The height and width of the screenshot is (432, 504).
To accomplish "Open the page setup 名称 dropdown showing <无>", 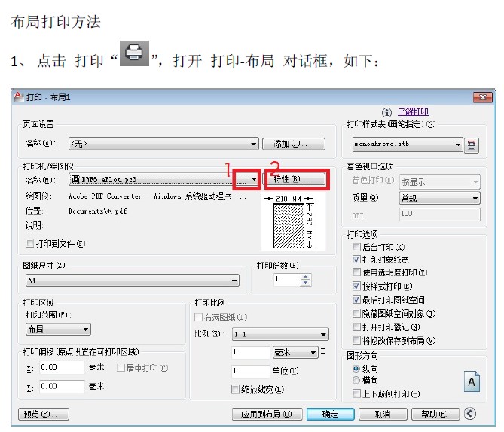I will point(163,144).
